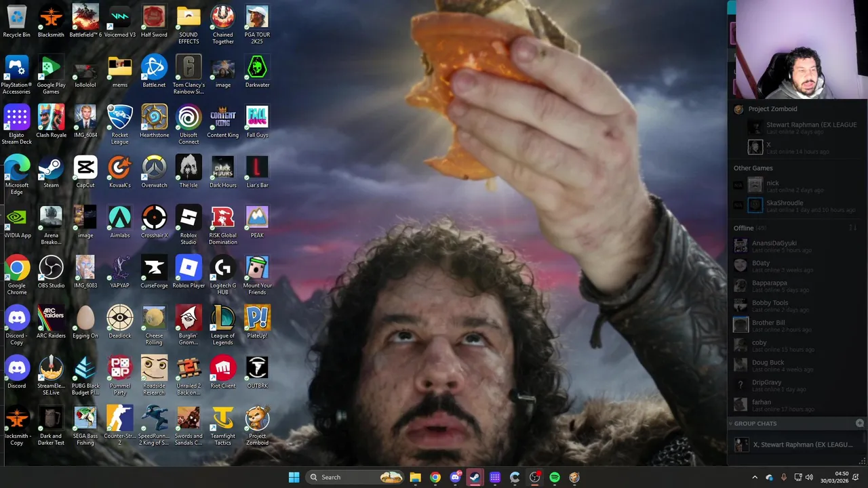The image size is (868, 488).
Task: Open the Recycle Bin desktop icon
Action: [x=17, y=22]
